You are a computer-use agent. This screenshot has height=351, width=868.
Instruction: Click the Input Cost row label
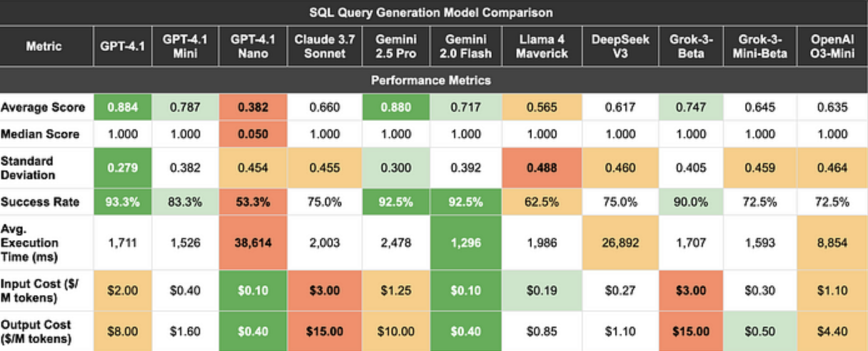[x=46, y=290]
